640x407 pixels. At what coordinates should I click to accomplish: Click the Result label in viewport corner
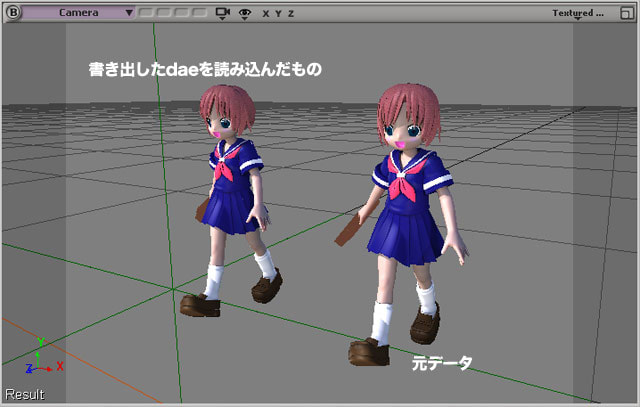click(25, 394)
